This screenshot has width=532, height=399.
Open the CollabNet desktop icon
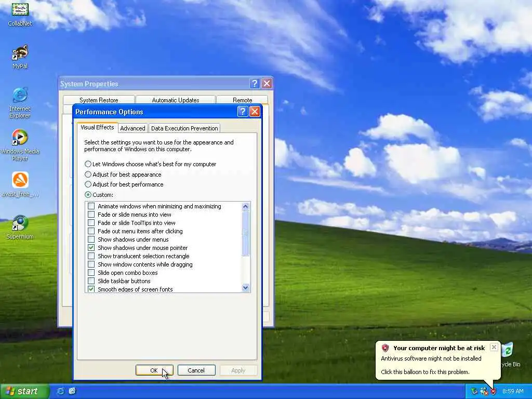point(20,14)
